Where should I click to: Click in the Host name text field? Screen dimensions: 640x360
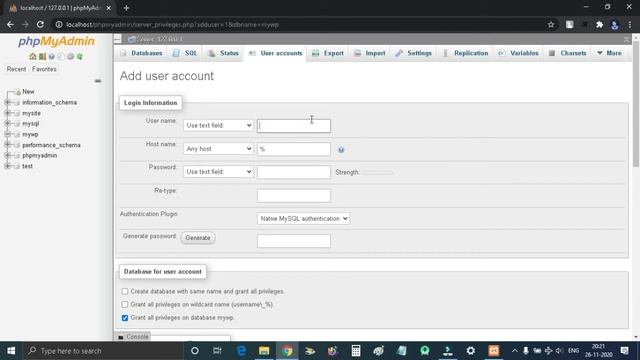click(294, 149)
